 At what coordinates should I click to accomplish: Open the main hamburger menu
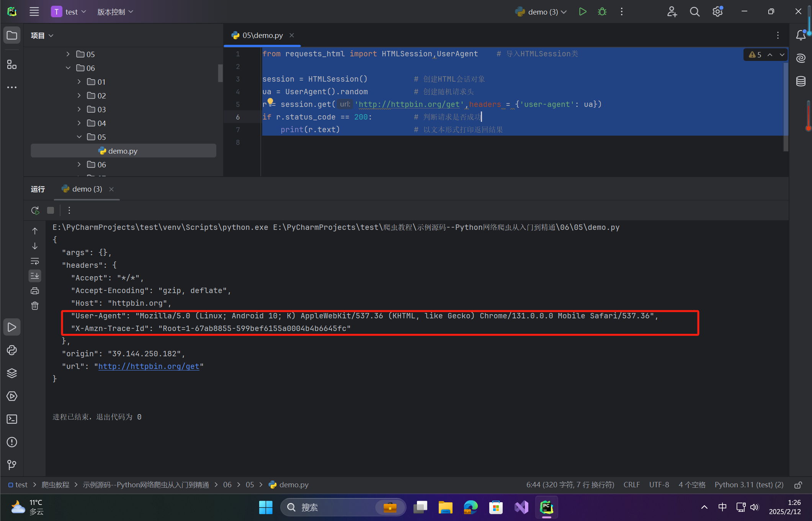34,11
